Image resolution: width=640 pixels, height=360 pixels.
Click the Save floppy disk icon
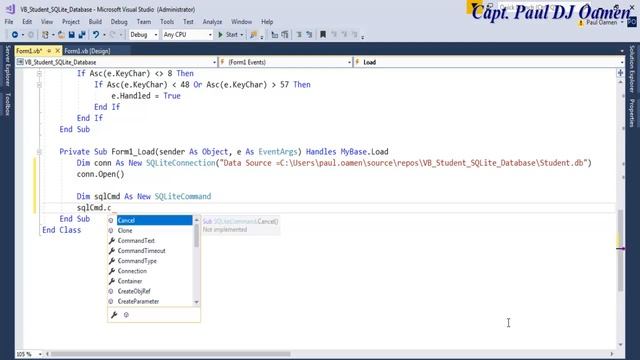[71, 35]
